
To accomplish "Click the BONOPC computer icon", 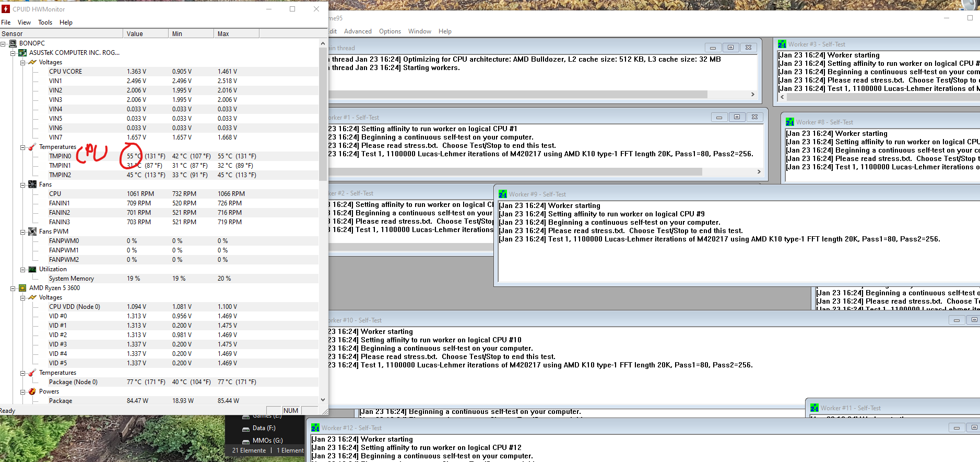I will [13, 43].
